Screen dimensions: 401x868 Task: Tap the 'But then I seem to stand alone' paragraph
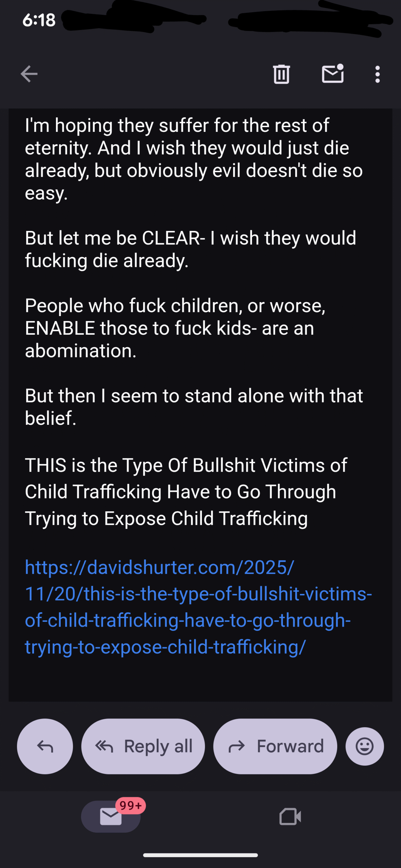click(194, 407)
